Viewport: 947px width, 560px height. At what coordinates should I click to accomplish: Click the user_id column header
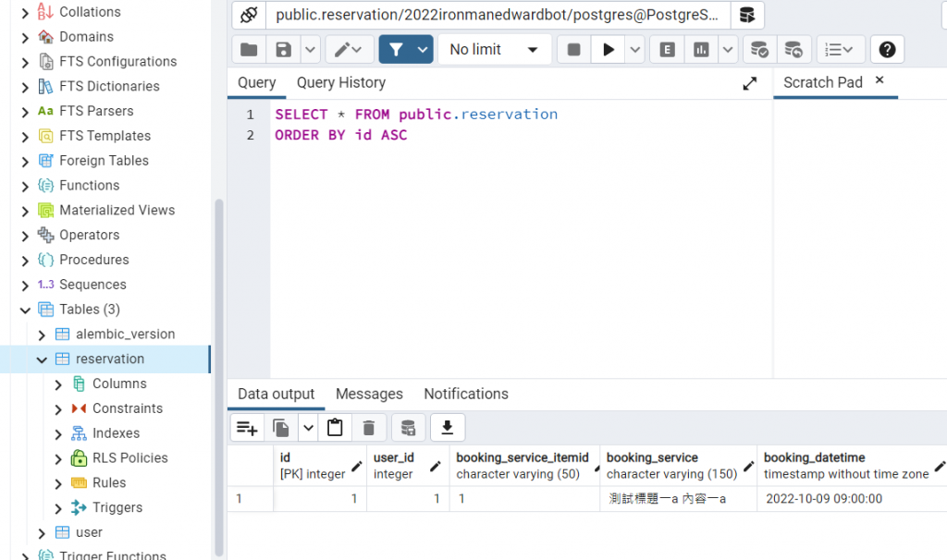click(x=408, y=466)
